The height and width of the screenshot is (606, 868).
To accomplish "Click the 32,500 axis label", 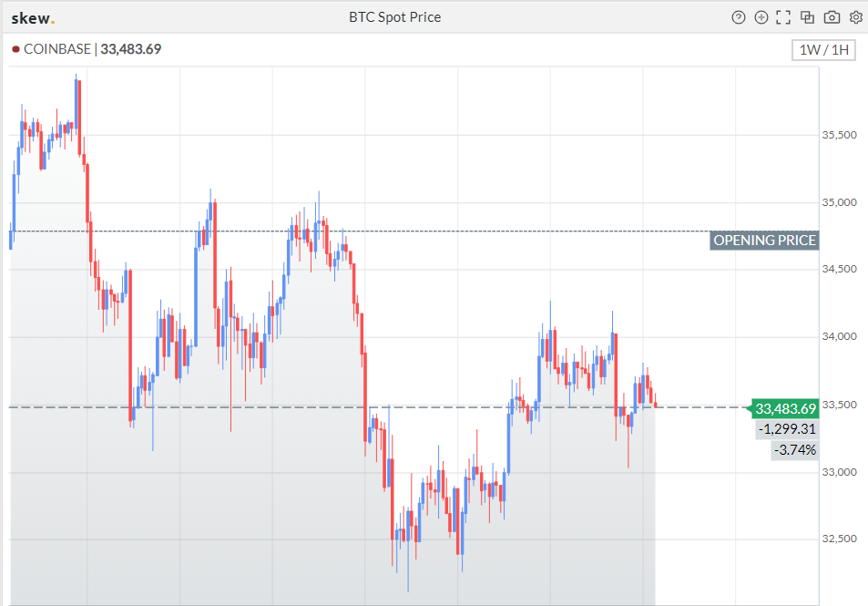I will point(839,539).
